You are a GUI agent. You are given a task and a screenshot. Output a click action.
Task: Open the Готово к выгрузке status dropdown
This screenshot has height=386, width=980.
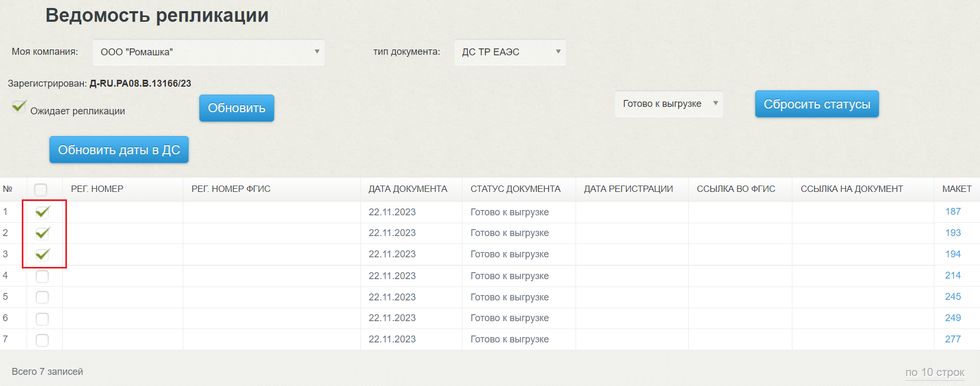(669, 104)
